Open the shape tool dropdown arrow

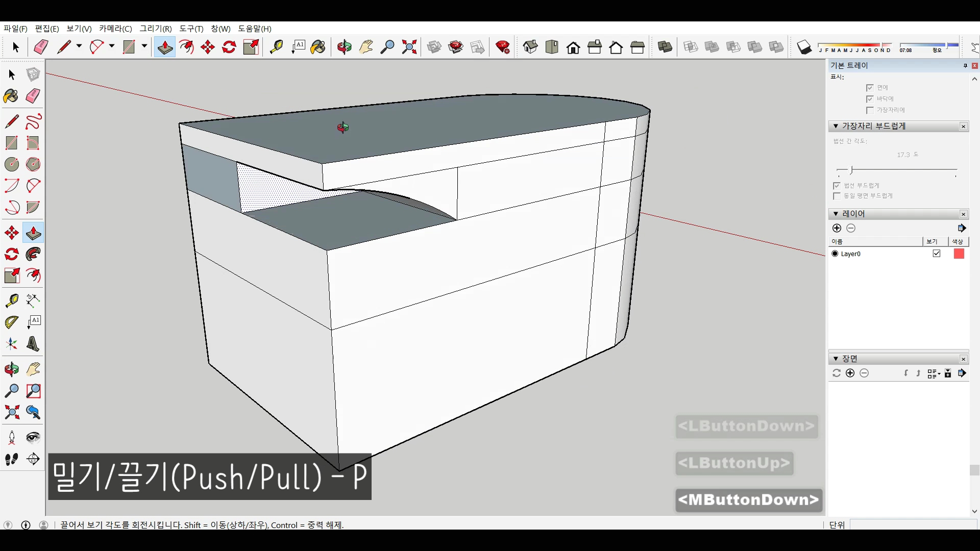[144, 46]
